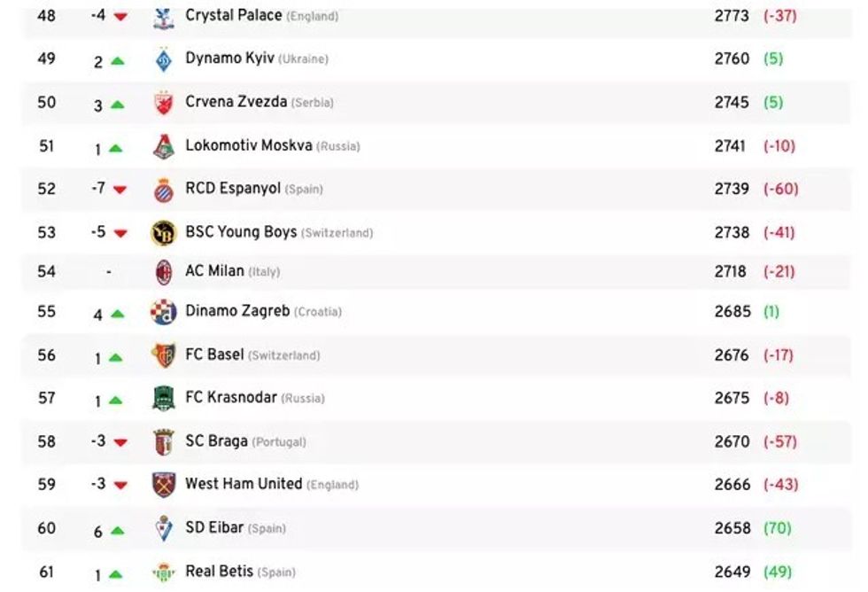Click the SC Braga club crest
Viewport: 868px width, 592px height.
coord(164,442)
